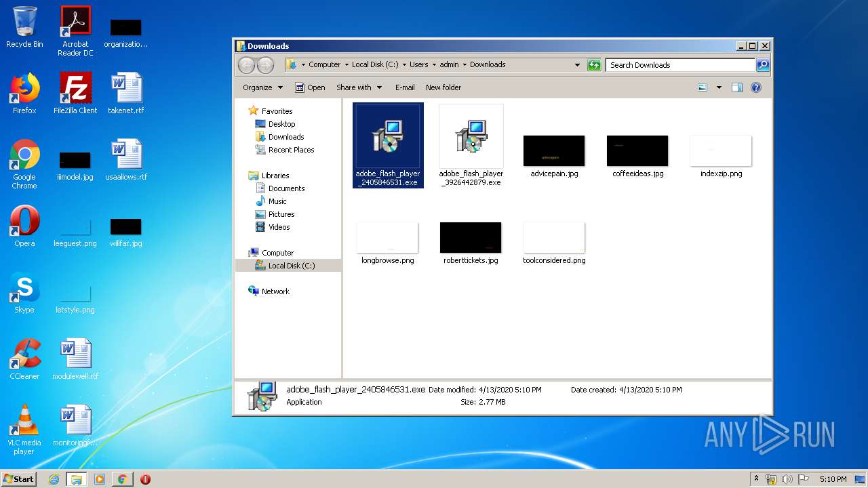Select leeguest.png desktop file
868x488 pixels.
point(75,232)
